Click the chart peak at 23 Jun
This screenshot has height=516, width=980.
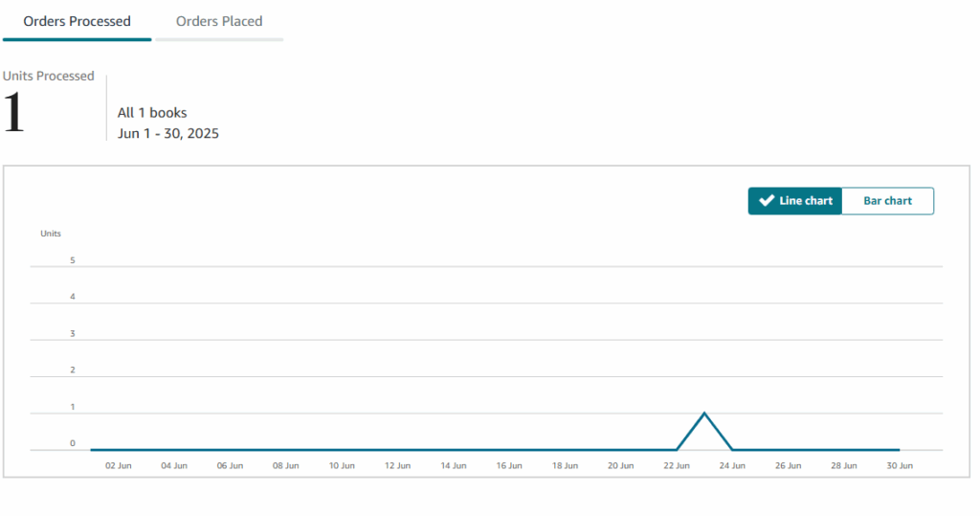click(704, 414)
